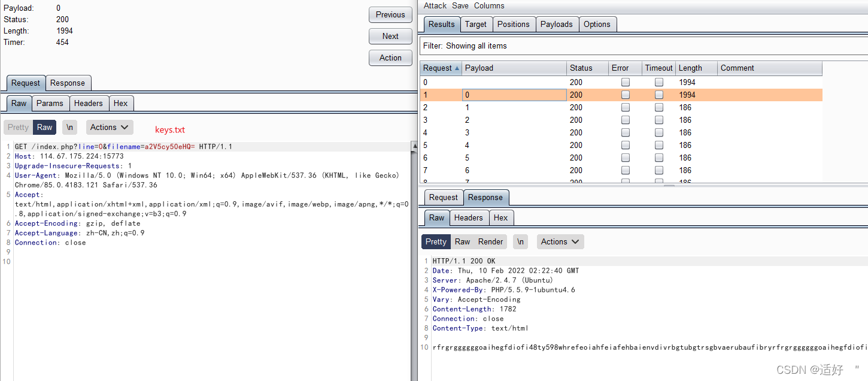Screen dimensions: 868x381
Task: Select request 3 row with payload 2
Action: 621,120
